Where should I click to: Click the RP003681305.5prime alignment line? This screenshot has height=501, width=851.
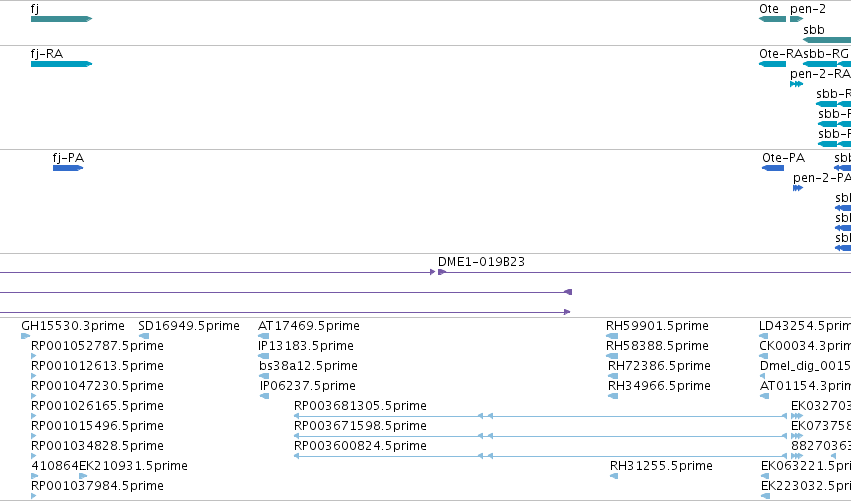point(541,416)
